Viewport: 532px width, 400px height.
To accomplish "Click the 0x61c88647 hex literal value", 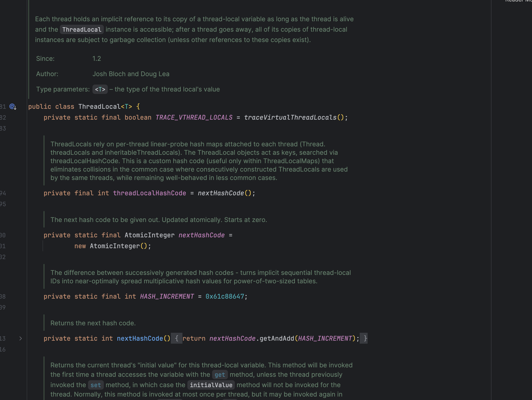I will click(225, 297).
